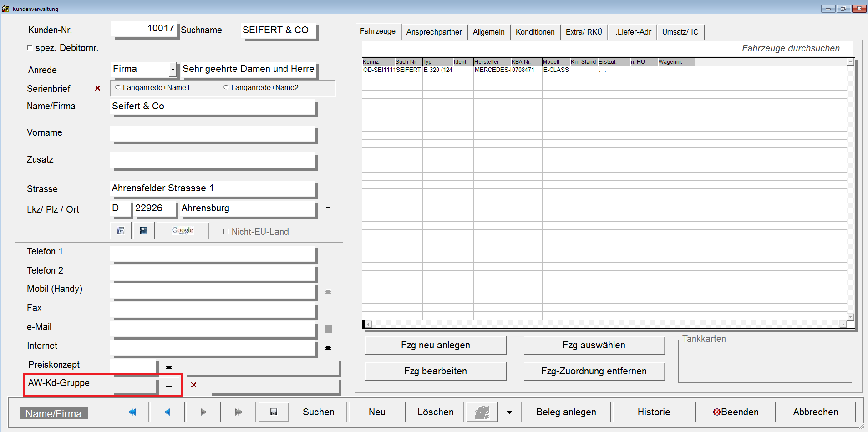The image size is (868, 432).
Task: Click the e-Mail input field
Action: coord(213,330)
